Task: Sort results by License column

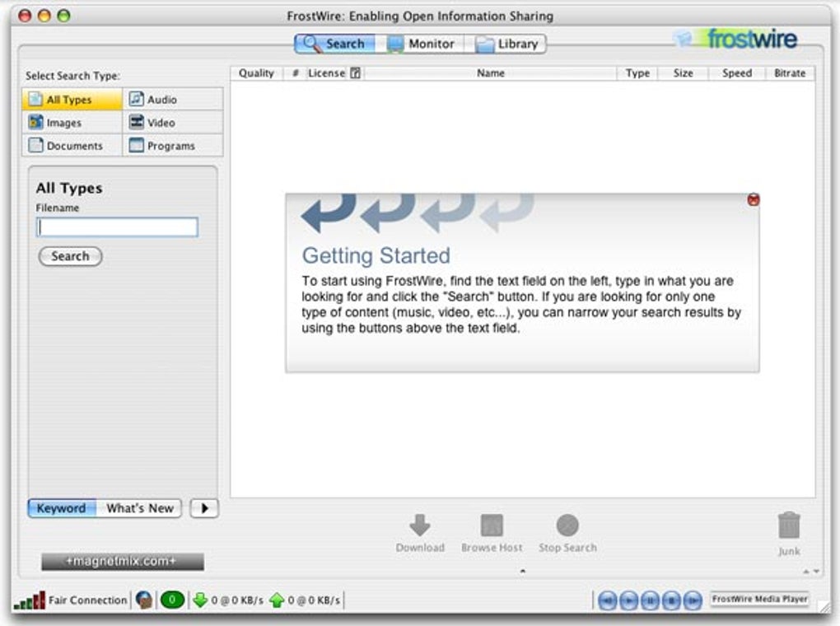Action: (327, 73)
